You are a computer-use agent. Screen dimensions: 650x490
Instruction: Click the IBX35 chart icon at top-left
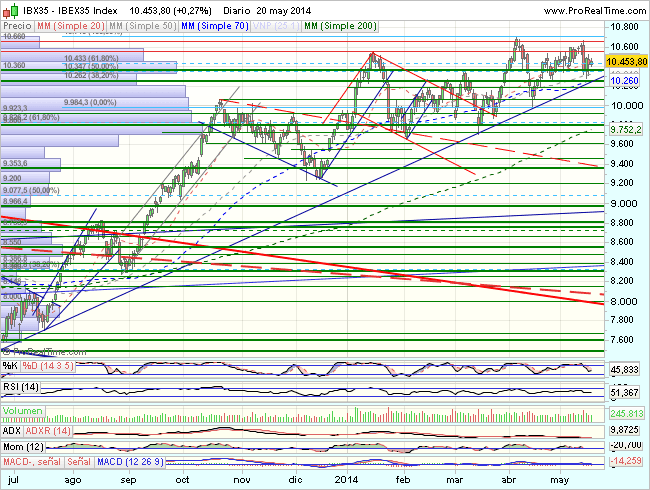pyautogui.click(x=9, y=8)
